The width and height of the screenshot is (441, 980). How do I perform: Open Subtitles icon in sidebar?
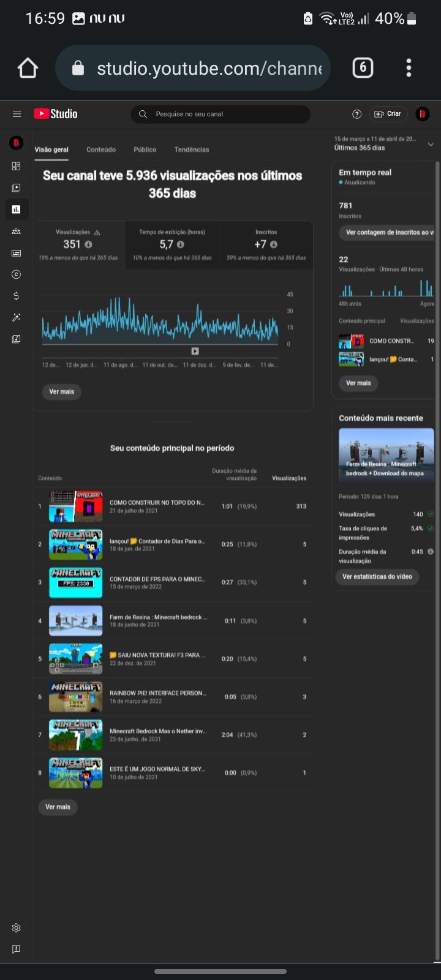coord(17,253)
